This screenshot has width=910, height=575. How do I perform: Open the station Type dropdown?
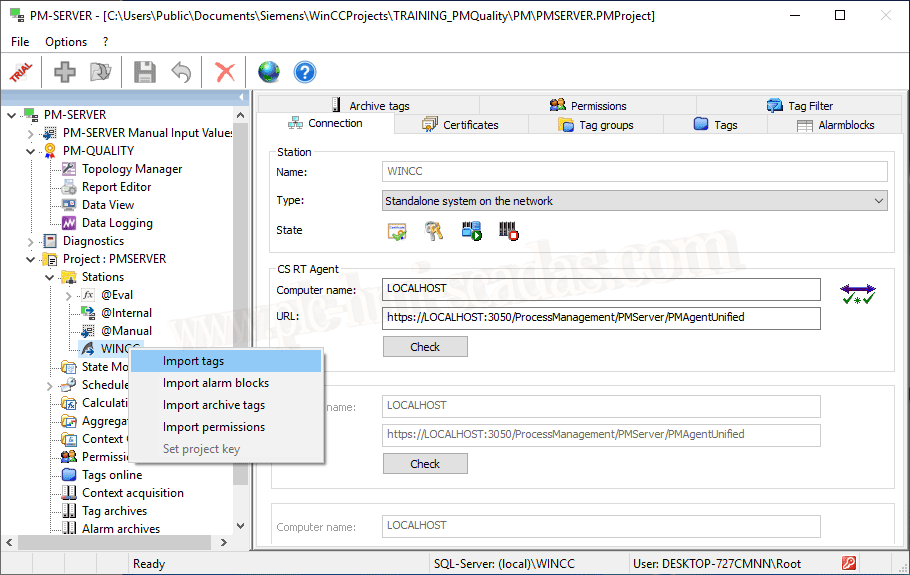[635, 201]
